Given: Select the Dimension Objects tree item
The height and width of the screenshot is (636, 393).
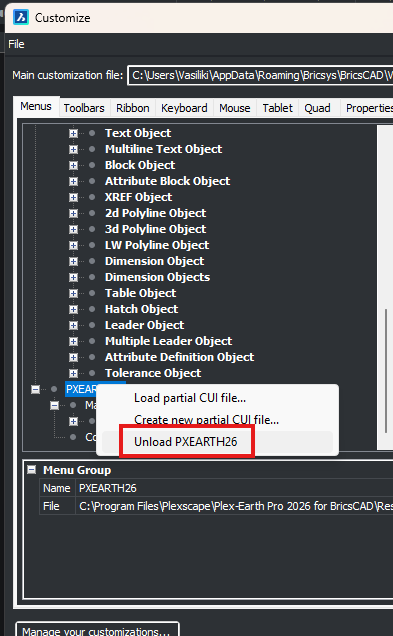Looking at the screenshot, I should point(157,277).
